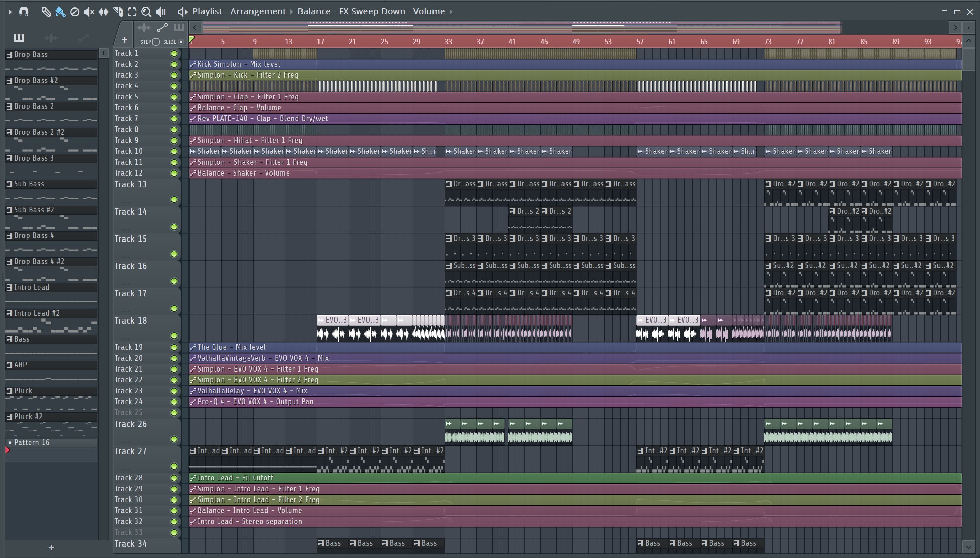
Task: Click the Track 27 header label
Action: pos(130,452)
